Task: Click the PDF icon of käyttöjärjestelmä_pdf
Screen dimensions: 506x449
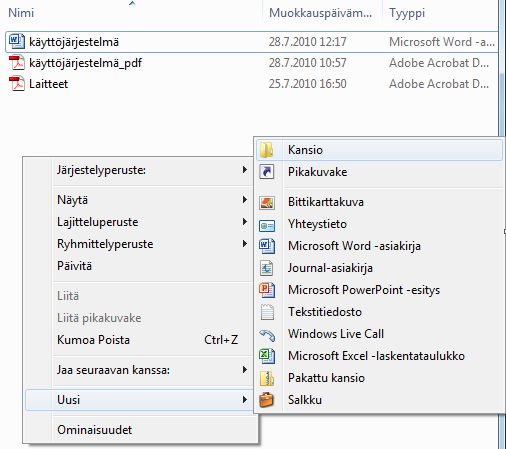Action: coord(17,62)
